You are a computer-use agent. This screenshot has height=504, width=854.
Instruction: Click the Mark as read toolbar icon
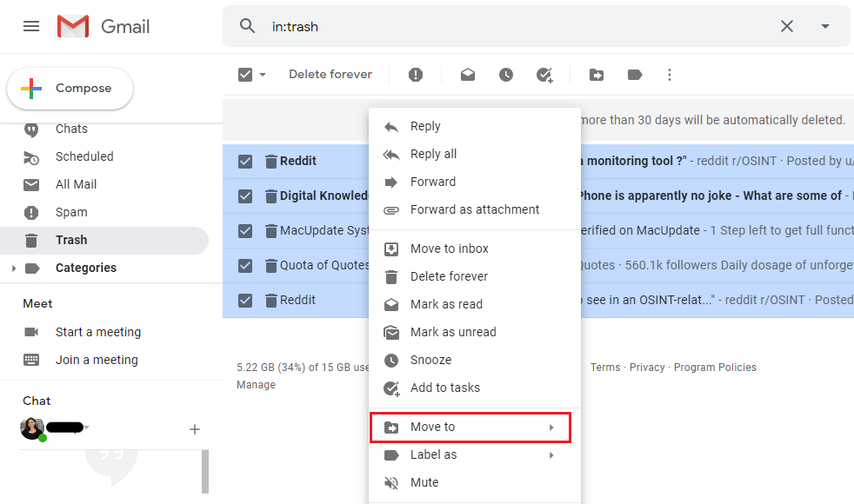pyautogui.click(x=468, y=75)
